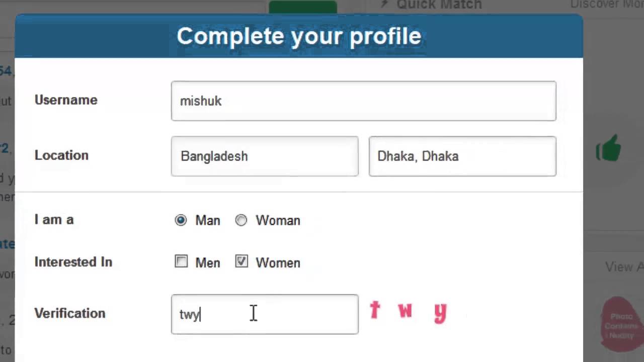Click the Discover More link
The width and height of the screenshot is (644, 362).
point(607,5)
